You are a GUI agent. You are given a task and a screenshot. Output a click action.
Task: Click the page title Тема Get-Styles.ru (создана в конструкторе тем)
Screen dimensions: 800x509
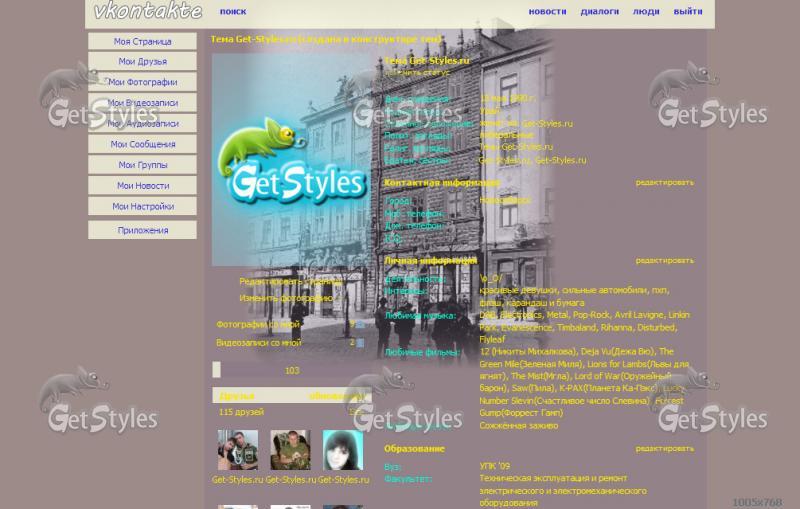coord(327,39)
